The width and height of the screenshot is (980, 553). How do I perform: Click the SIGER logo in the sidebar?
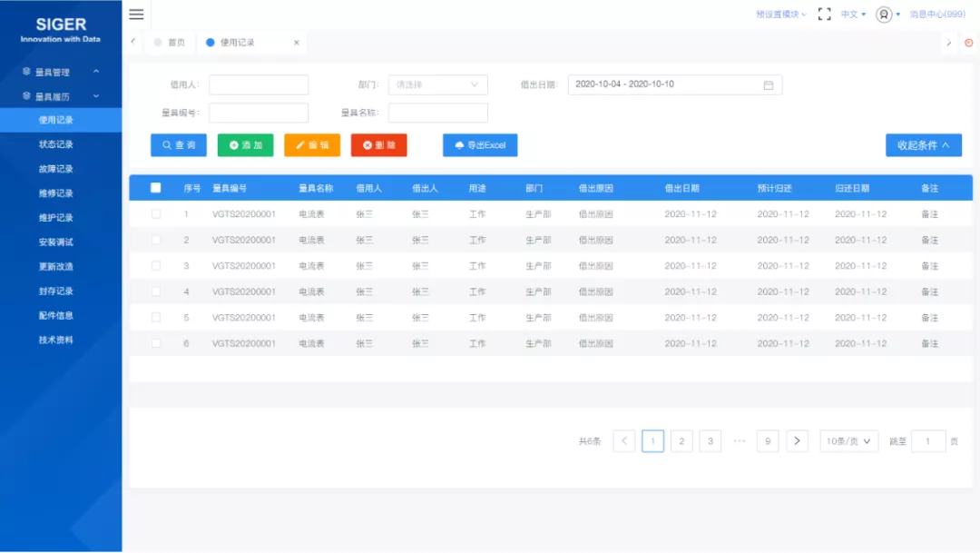(61, 29)
